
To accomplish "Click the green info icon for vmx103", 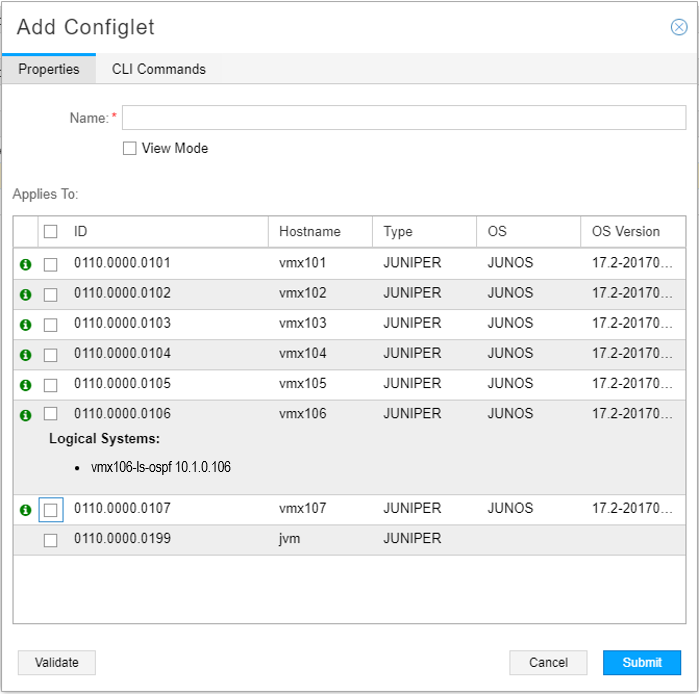I will point(25,325).
